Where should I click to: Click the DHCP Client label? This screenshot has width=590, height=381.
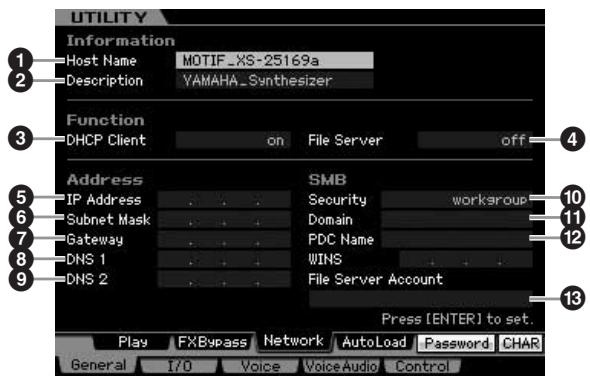[106, 140]
